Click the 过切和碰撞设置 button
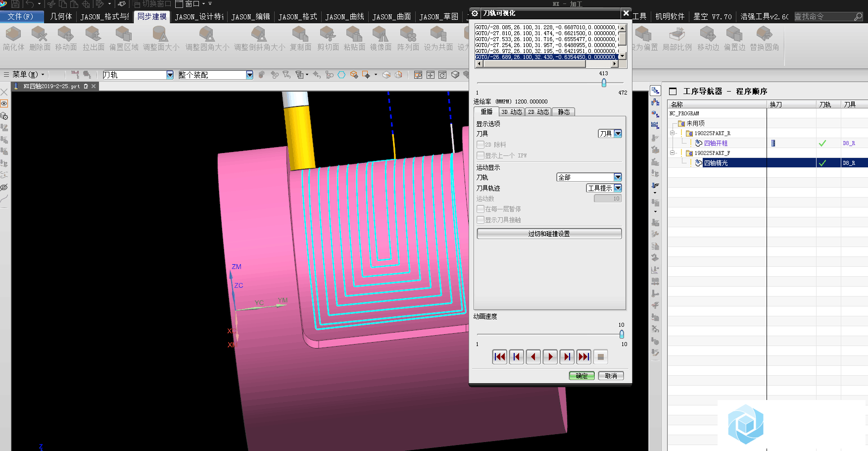Screen dimensions: 868x451 coord(549,234)
